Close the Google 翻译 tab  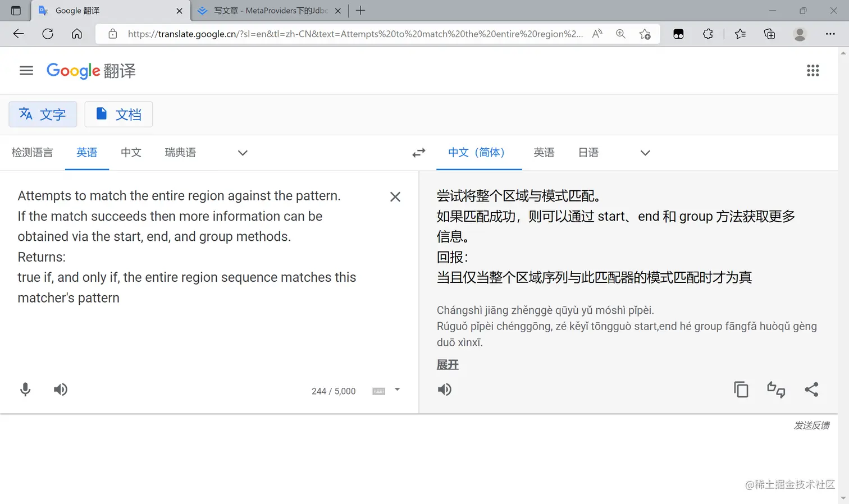(179, 11)
